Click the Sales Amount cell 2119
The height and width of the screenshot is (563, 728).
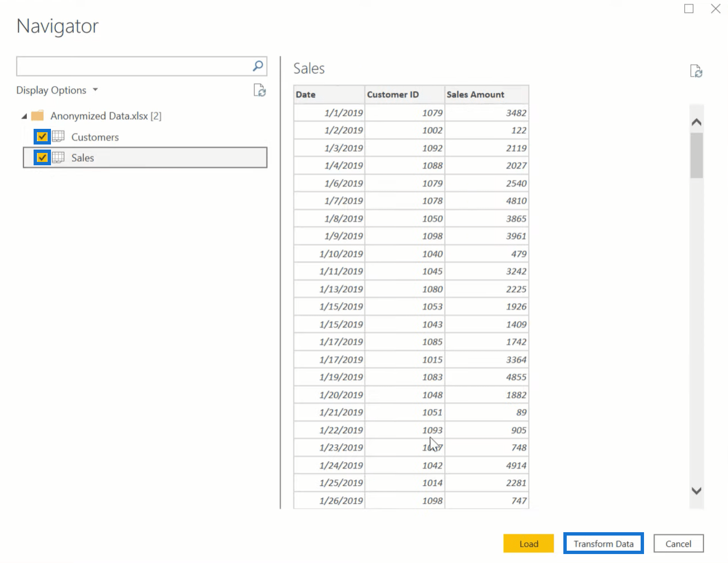click(487, 148)
